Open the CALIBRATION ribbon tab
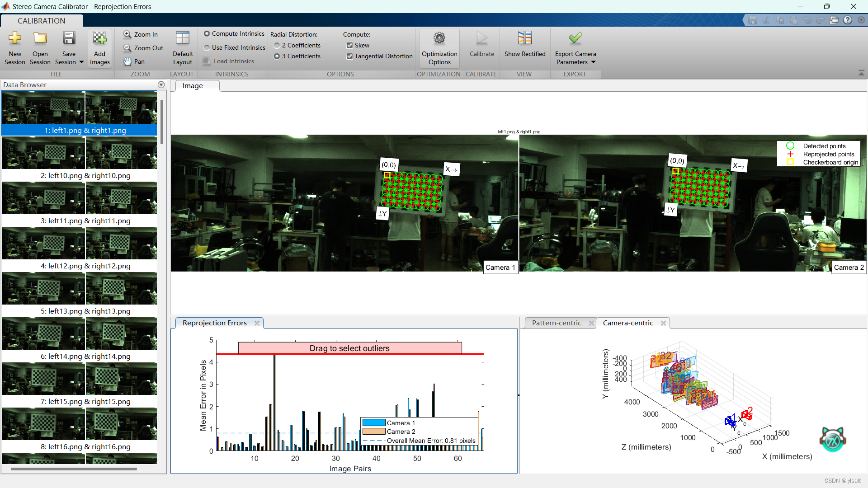The image size is (868, 488). 42,21
